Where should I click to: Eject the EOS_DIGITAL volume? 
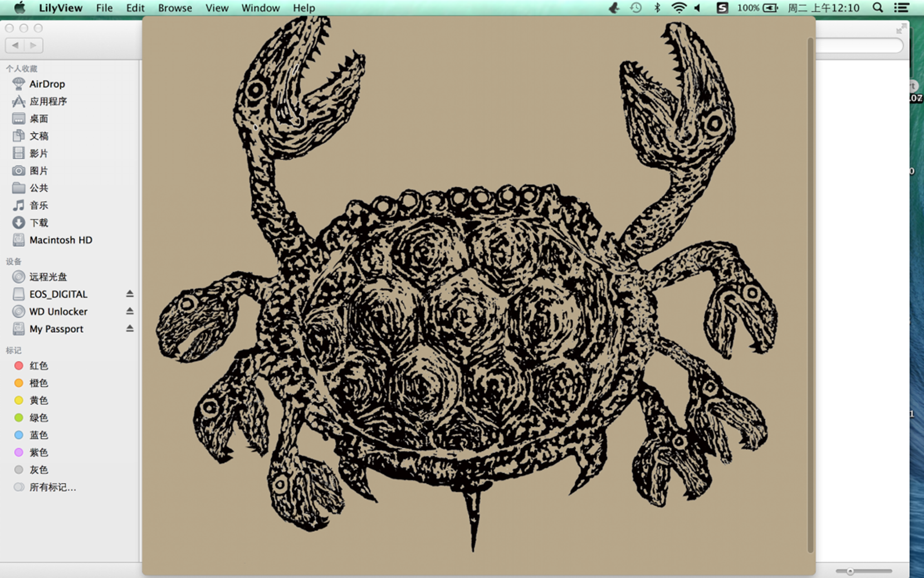(130, 294)
